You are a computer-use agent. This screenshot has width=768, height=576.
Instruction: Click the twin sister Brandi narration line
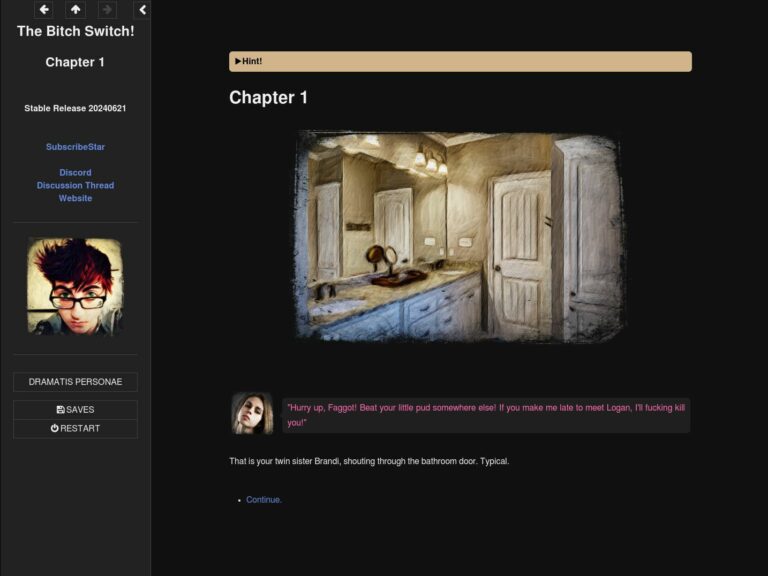pyautogui.click(x=369, y=461)
